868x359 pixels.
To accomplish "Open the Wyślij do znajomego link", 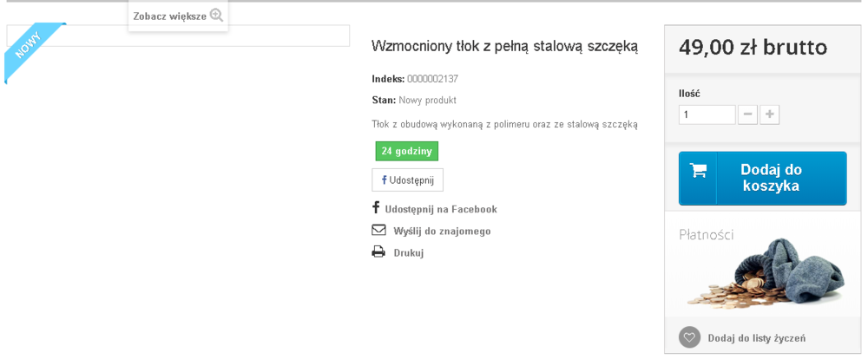I will click(x=442, y=231).
